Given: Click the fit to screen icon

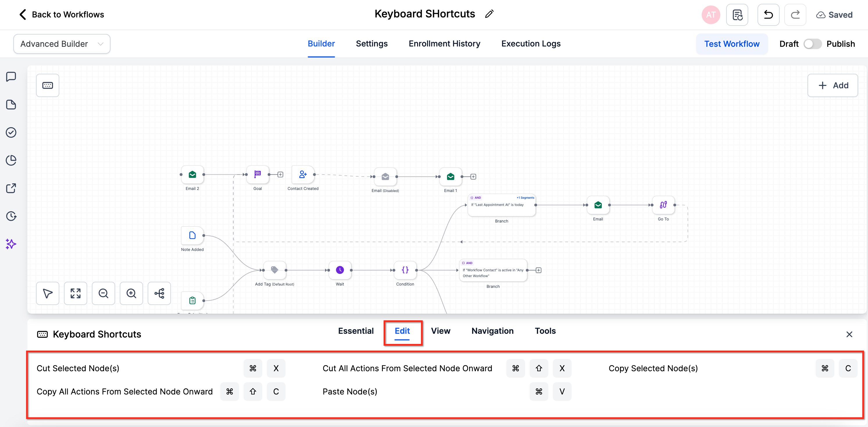Looking at the screenshot, I should [x=76, y=293].
